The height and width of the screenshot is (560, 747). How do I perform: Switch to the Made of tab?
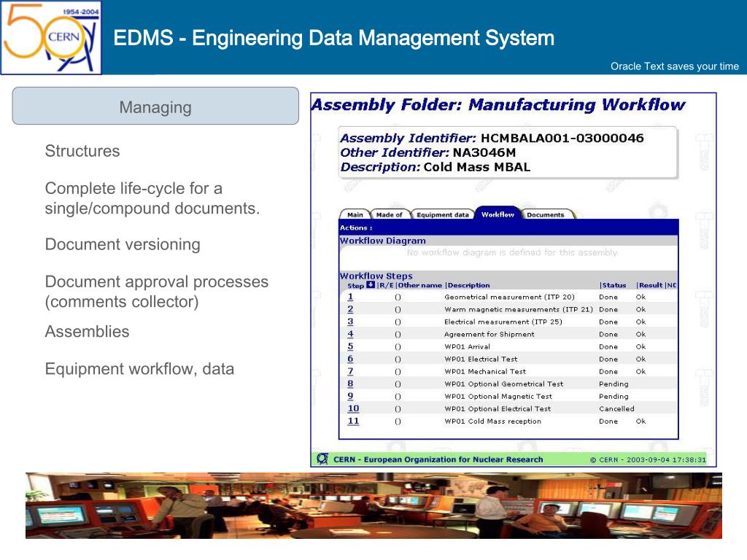[390, 215]
